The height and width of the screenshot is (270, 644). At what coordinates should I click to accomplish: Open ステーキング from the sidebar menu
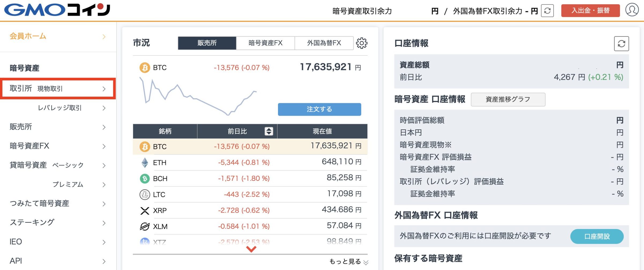pyautogui.click(x=32, y=222)
